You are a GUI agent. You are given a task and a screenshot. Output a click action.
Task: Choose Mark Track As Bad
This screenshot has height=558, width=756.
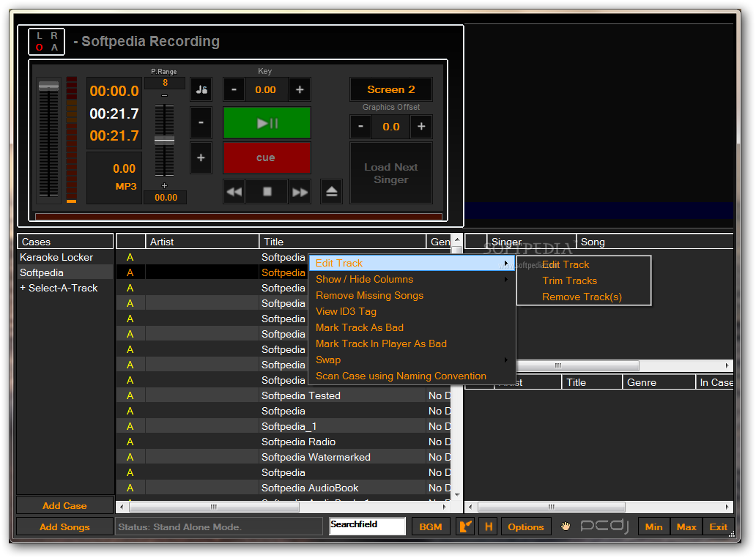click(412, 327)
